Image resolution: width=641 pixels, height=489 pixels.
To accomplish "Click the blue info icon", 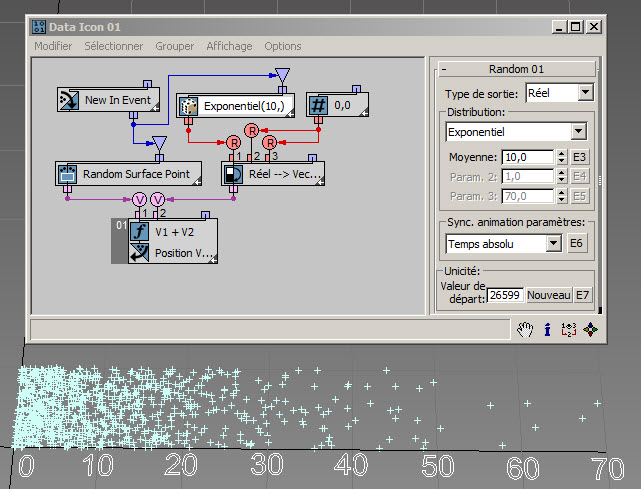I will 547,329.
